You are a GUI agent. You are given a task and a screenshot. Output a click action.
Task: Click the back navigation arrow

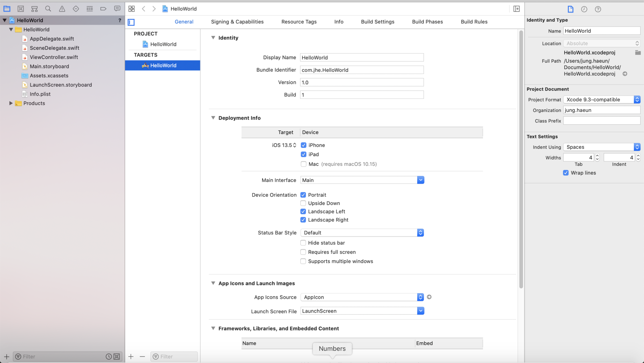[144, 9]
